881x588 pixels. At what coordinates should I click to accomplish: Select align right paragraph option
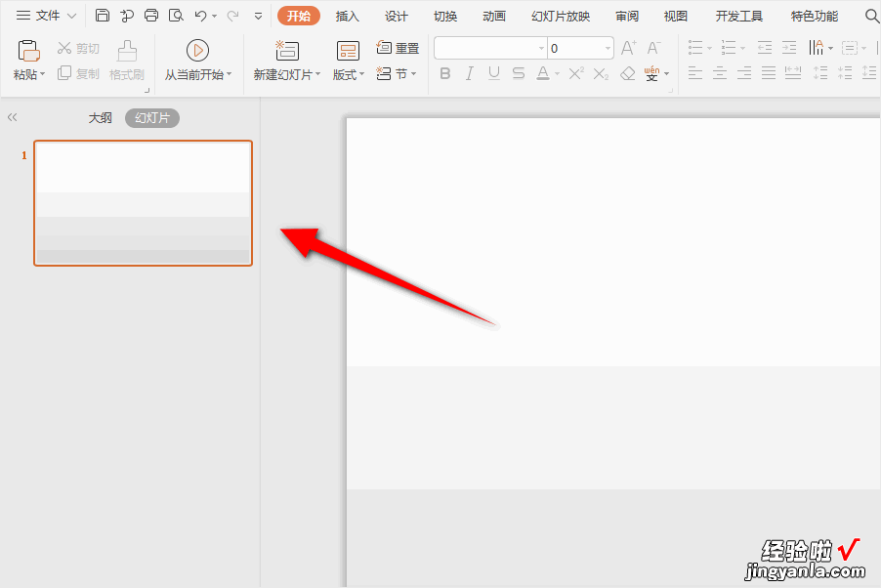pyautogui.click(x=744, y=73)
